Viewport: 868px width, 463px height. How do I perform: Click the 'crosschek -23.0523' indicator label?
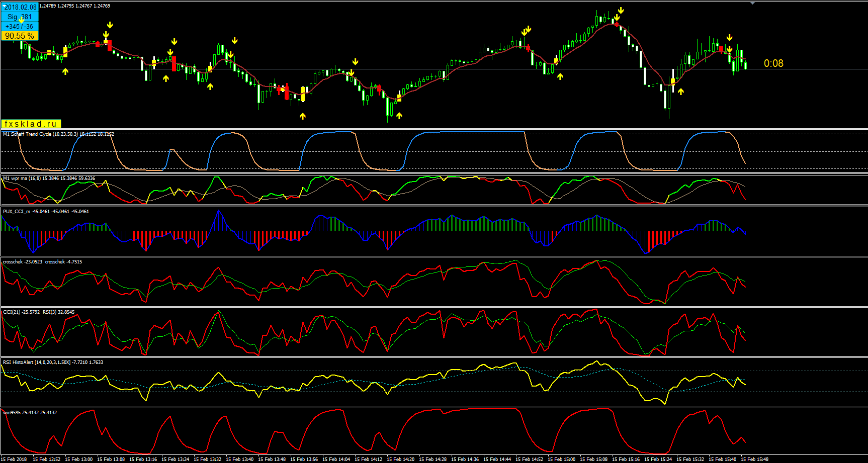click(x=23, y=262)
